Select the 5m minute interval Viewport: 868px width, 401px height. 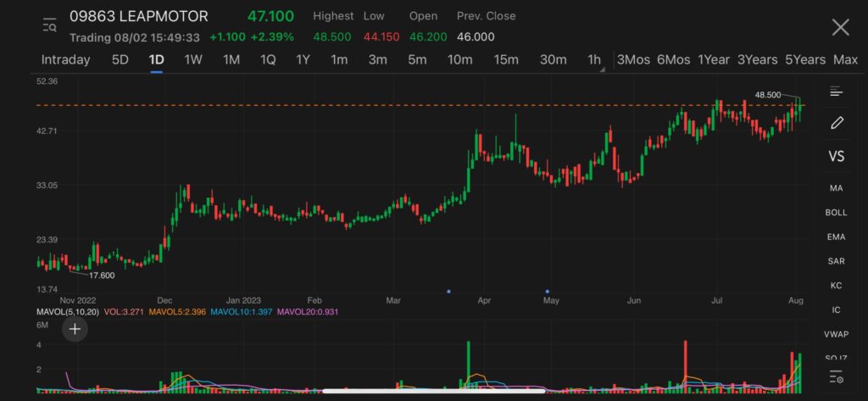coord(417,60)
